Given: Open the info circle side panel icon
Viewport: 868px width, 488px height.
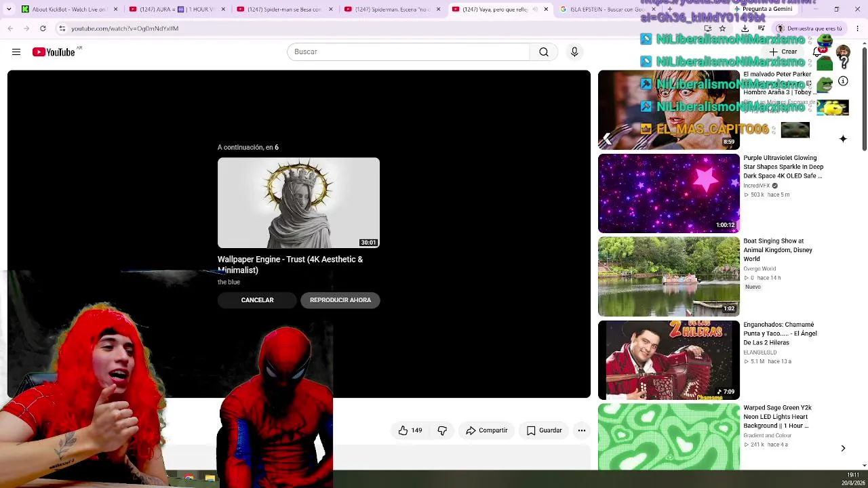Looking at the screenshot, I should point(843,81).
